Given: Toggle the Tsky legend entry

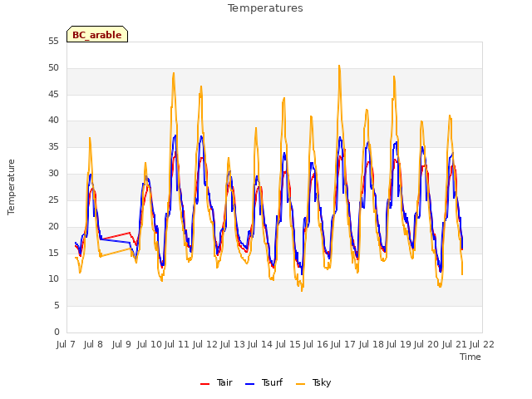Looking at the screenshot, I should [313, 382].
